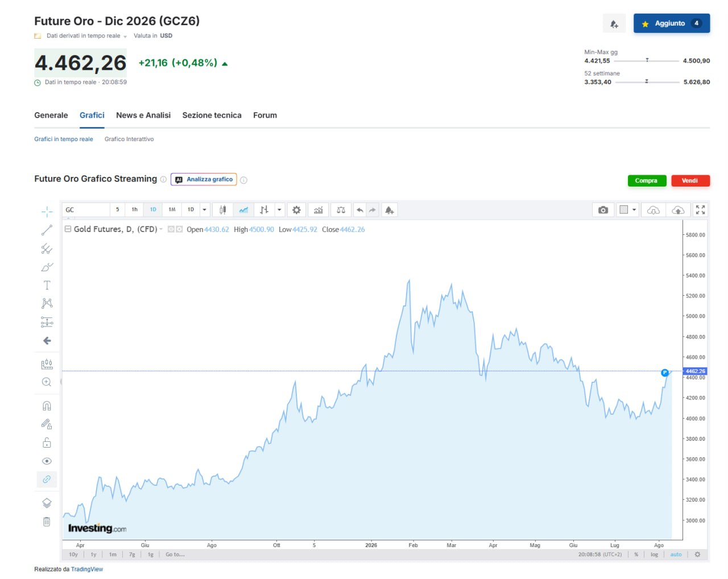Click the trash icon to remove drawings
Image resolution: width=728 pixels, height=579 pixels.
point(47,522)
